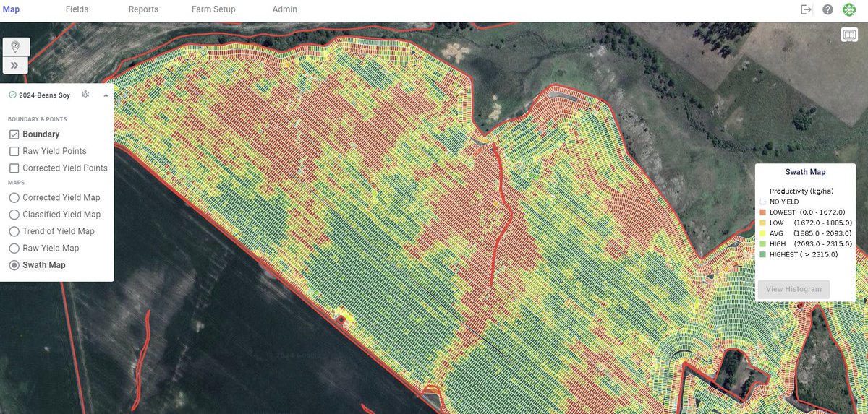Click the legend range (0.0 - 1672.0)
This screenshot has width=868, height=414.
824,212
